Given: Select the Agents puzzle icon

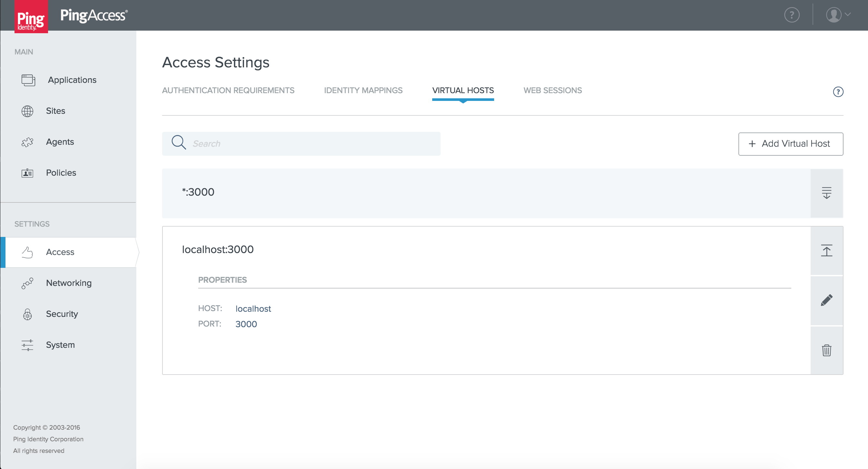Looking at the screenshot, I should pos(27,142).
